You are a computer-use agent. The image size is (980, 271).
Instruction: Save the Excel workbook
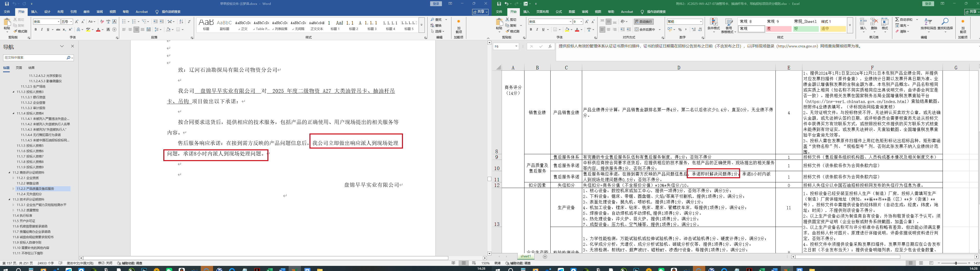[x=499, y=4]
